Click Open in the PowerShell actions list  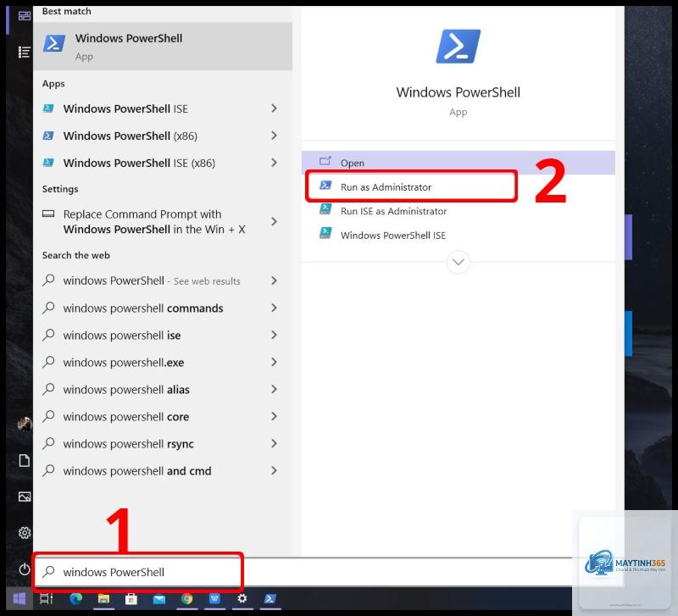pos(458,163)
